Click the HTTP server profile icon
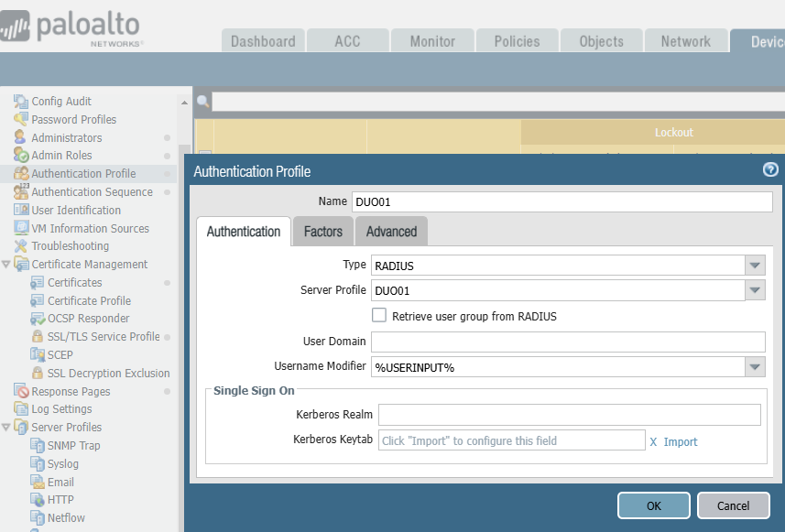The width and height of the screenshot is (785, 532). coord(37,499)
